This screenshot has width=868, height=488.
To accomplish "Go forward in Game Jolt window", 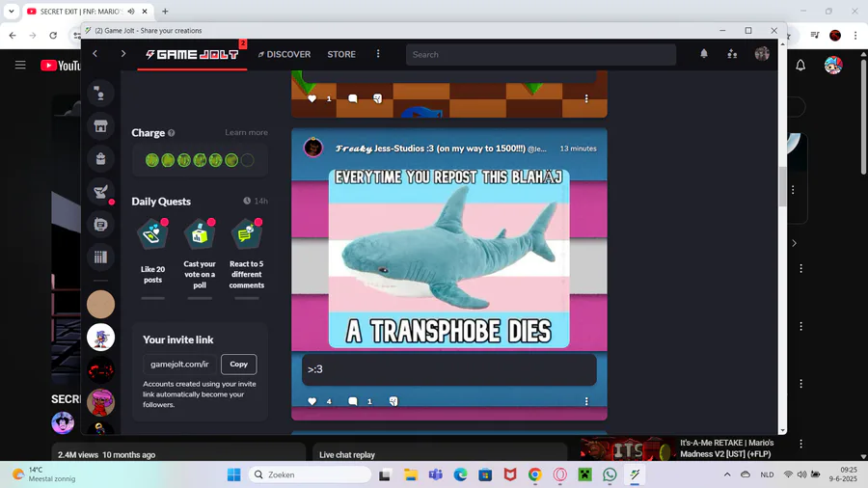I will tap(122, 54).
